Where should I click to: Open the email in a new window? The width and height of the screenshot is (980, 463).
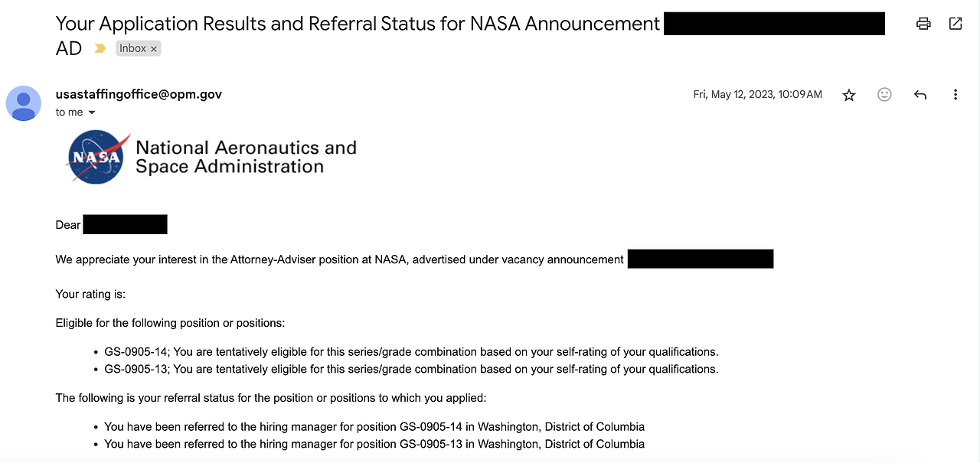(x=955, y=24)
